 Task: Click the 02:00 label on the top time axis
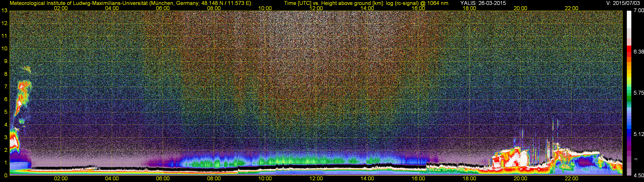[61, 8]
